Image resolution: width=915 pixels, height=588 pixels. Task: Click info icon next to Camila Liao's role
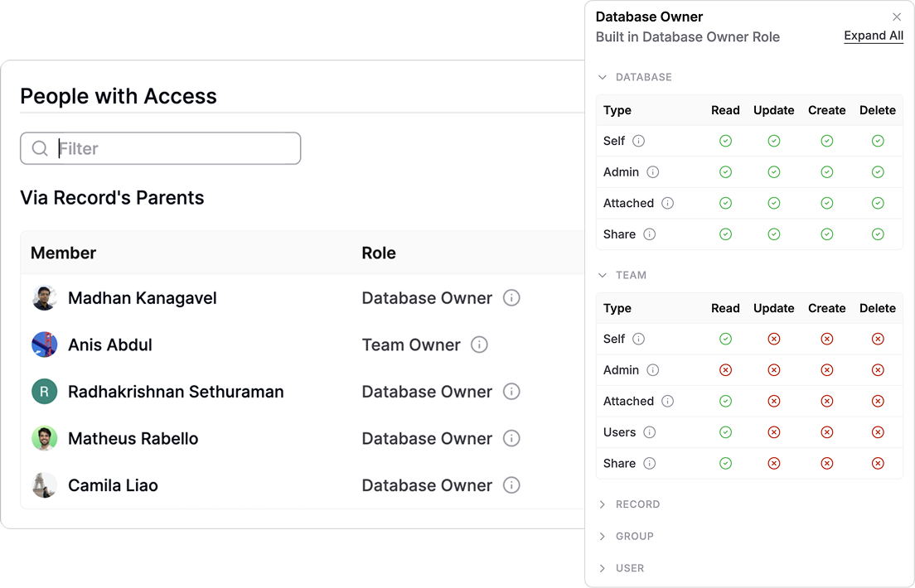tap(511, 485)
